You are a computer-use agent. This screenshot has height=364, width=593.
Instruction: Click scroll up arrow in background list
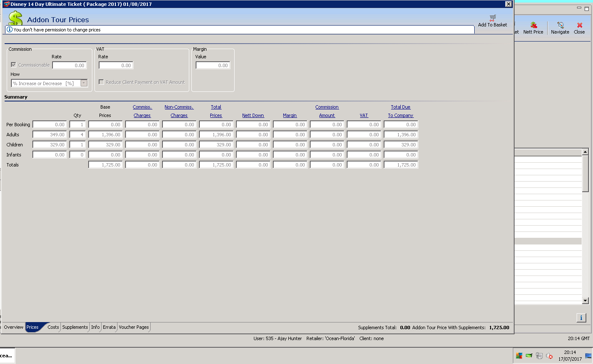coord(585,152)
